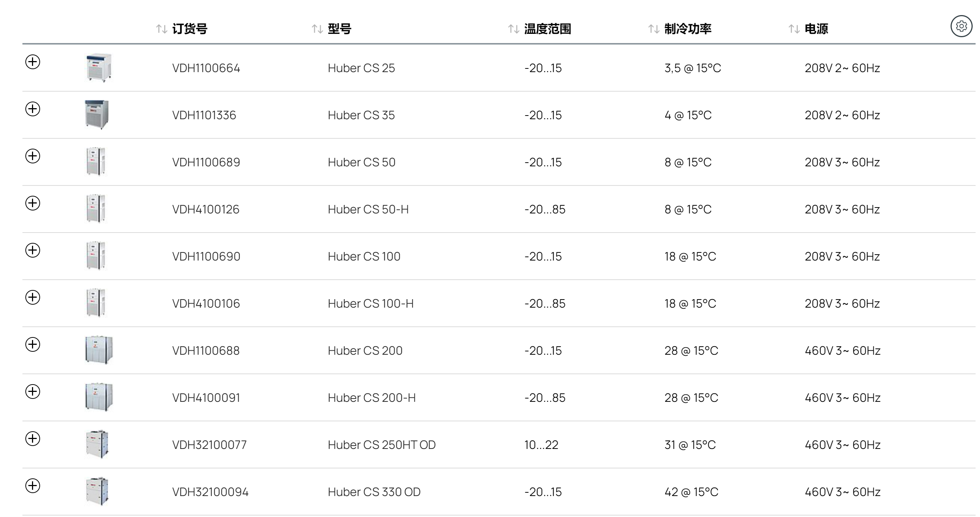Select order number VDH1100689
This screenshot has height=517, width=980.
206,162
